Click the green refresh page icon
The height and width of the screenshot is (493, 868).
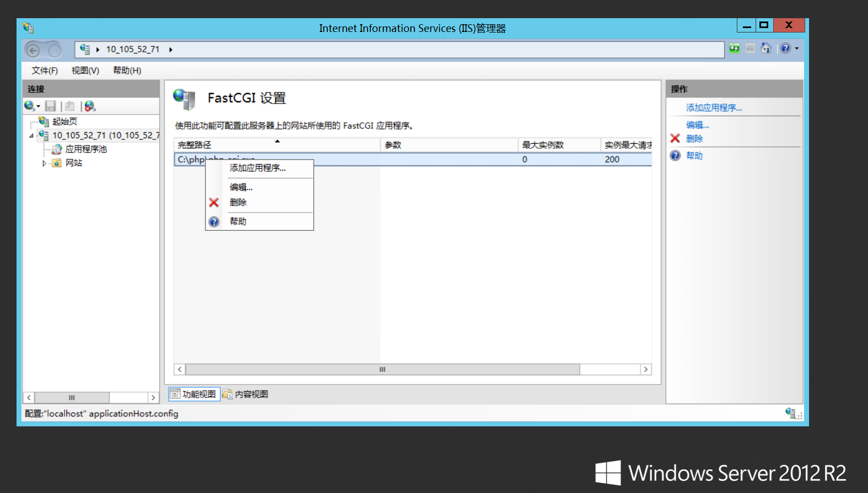coord(734,48)
